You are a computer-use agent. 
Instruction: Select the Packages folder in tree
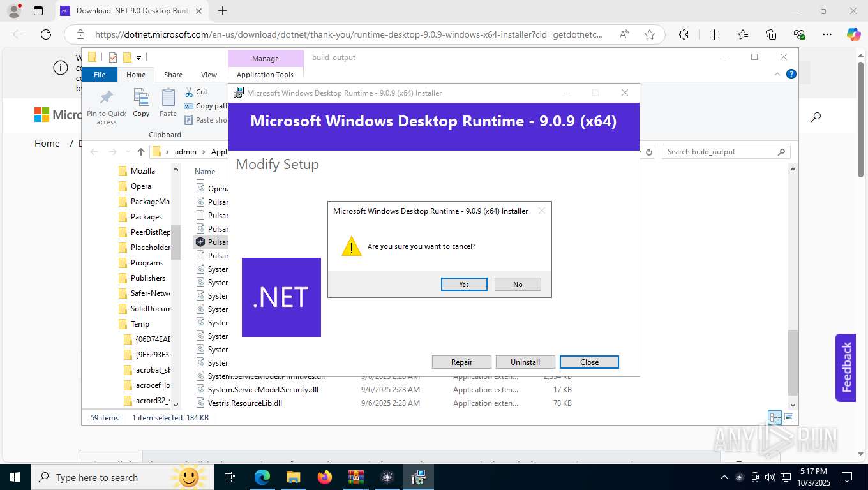146,217
